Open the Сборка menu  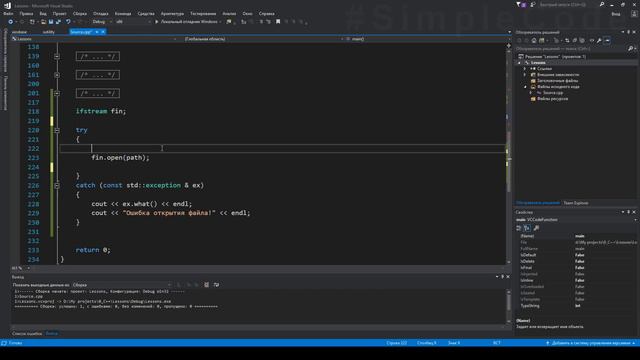click(80, 13)
